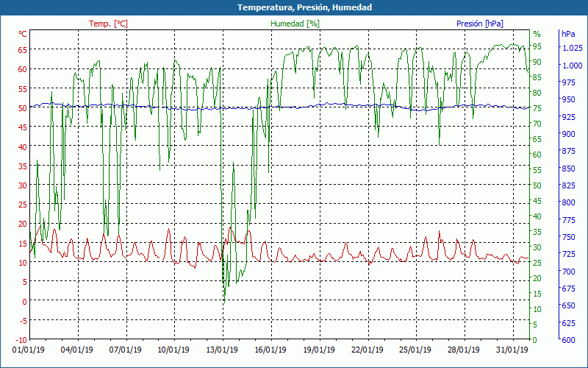Image resolution: width=588 pixels, height=368 pixels.
Task: Click the '1.025' pressure axis value
Action: pos(573,48)
